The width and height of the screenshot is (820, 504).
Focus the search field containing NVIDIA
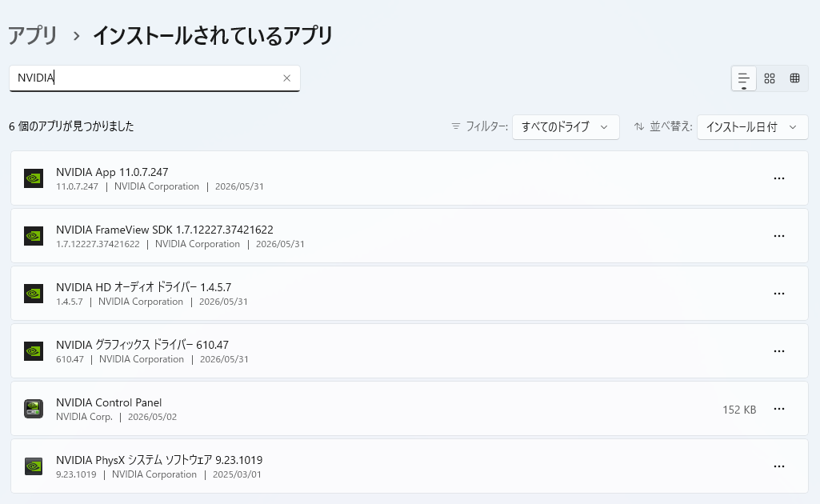click(154, 78)
